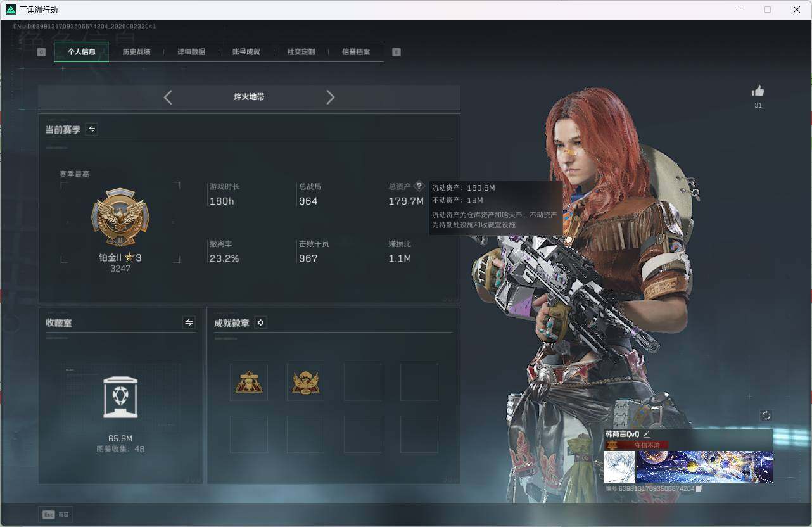Toggle the 当前赛季 season swap icon
812x527 pixels.
[92, 129]
